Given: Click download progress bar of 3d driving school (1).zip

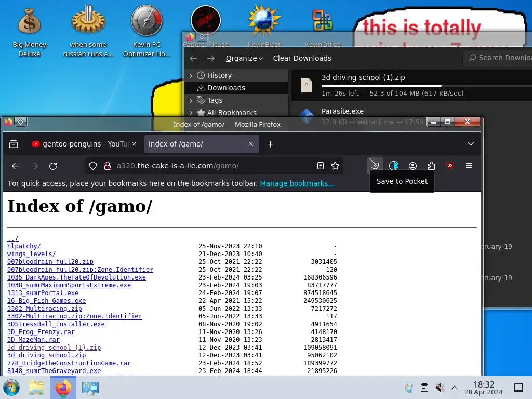Looking at the screenshot, I should click(x=427, y=86).
